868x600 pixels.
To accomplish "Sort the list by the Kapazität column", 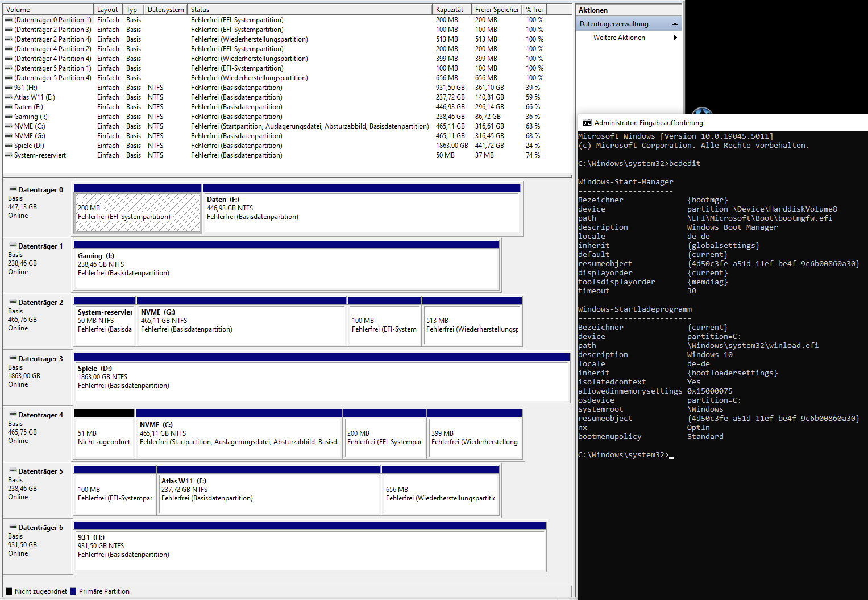I will [x=452, y=10].
